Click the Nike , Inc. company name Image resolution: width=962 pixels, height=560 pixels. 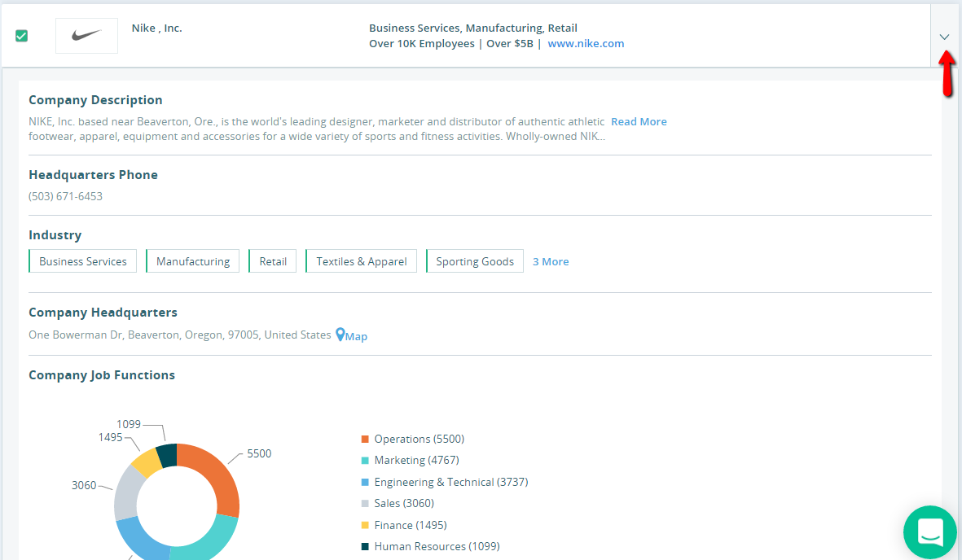click(156, 28)
